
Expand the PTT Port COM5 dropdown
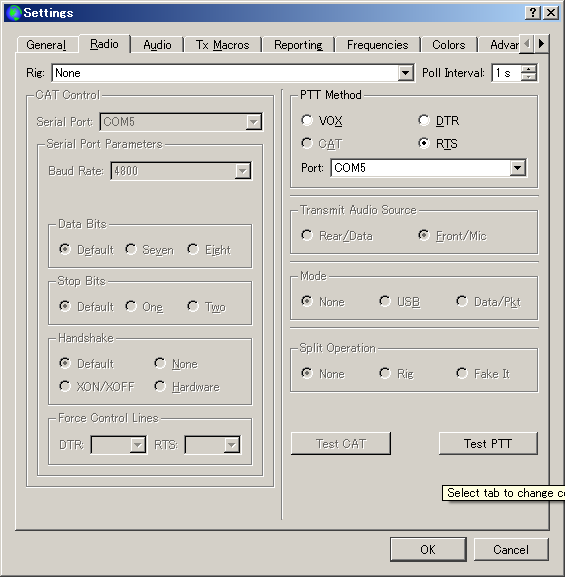click(x=517, y=168)
